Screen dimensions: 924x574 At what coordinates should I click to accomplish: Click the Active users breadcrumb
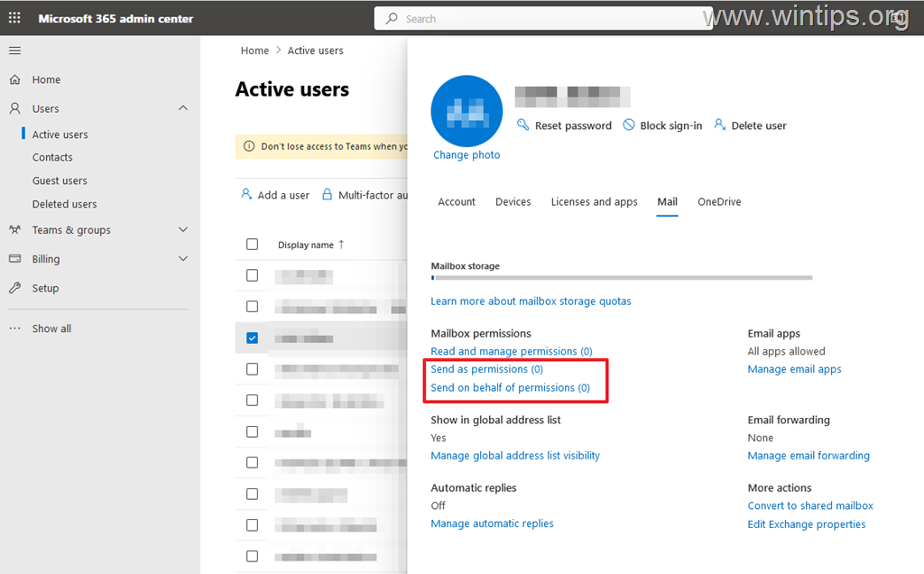tap(315, 51)
